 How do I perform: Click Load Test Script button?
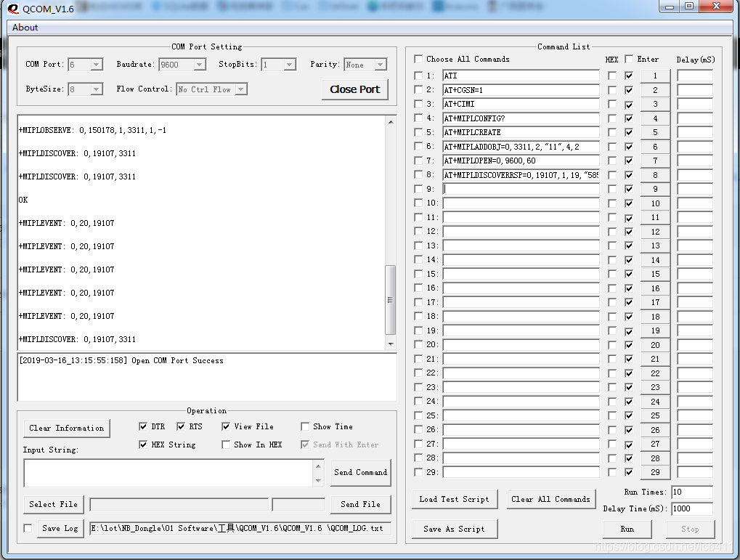coord(455,499)
